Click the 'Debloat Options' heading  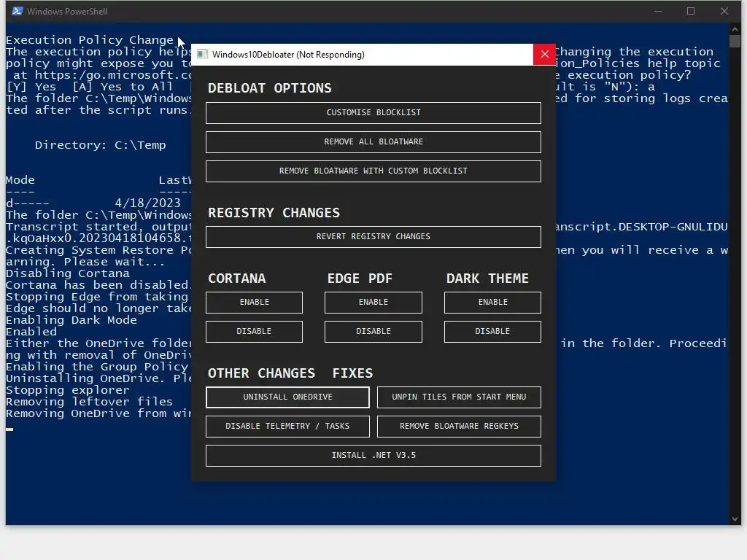pos(270,88)
